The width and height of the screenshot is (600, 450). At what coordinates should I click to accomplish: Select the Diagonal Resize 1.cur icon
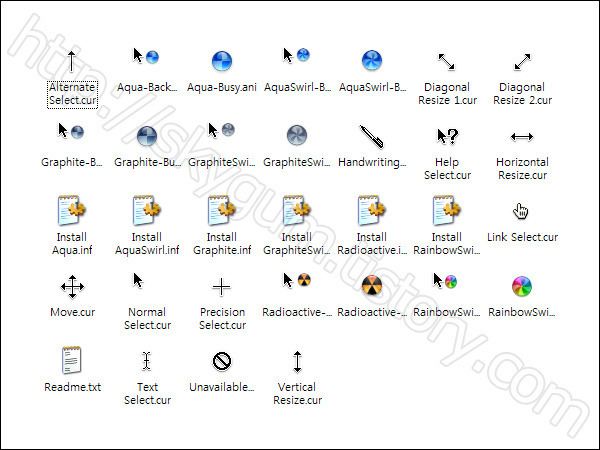pyautogui.click(x=447, y=62)
